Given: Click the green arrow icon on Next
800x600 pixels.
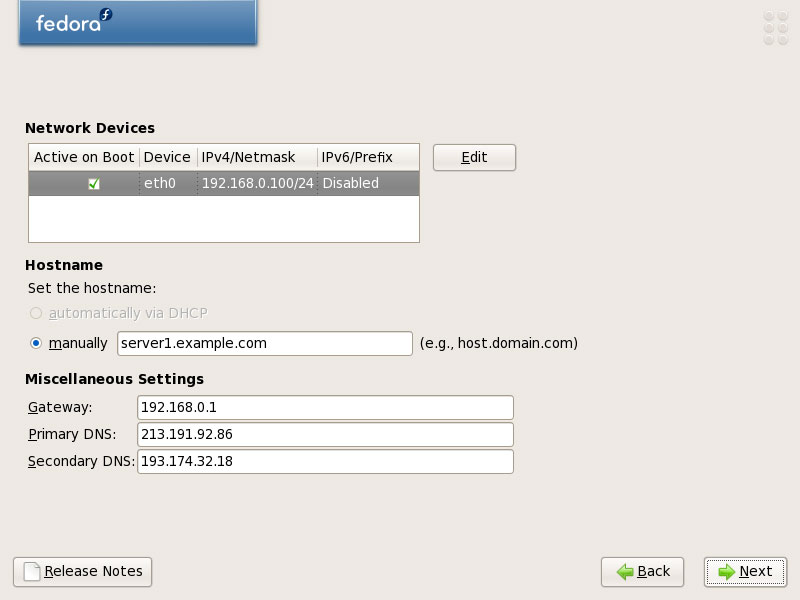Looking at the screenshot, I should coord(727,572).
